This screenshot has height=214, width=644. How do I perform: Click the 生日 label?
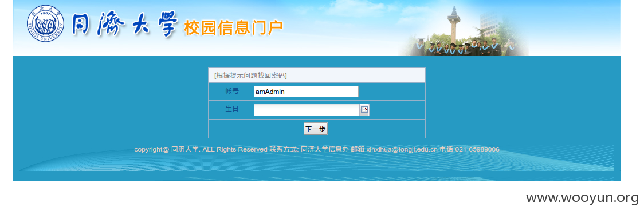pos(231,109)
